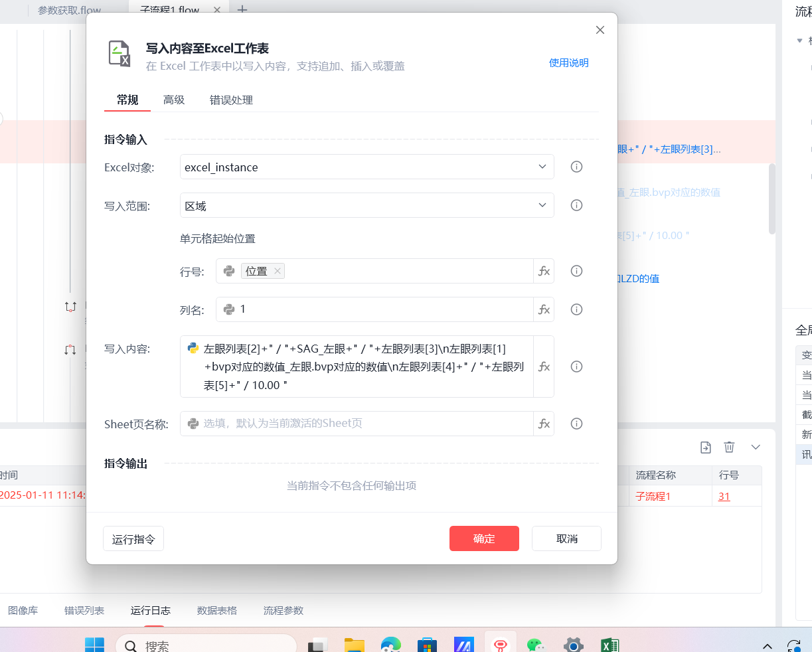812x652 pixels.
Task: Close the Excel write dialog
Action: click(600, 30)
